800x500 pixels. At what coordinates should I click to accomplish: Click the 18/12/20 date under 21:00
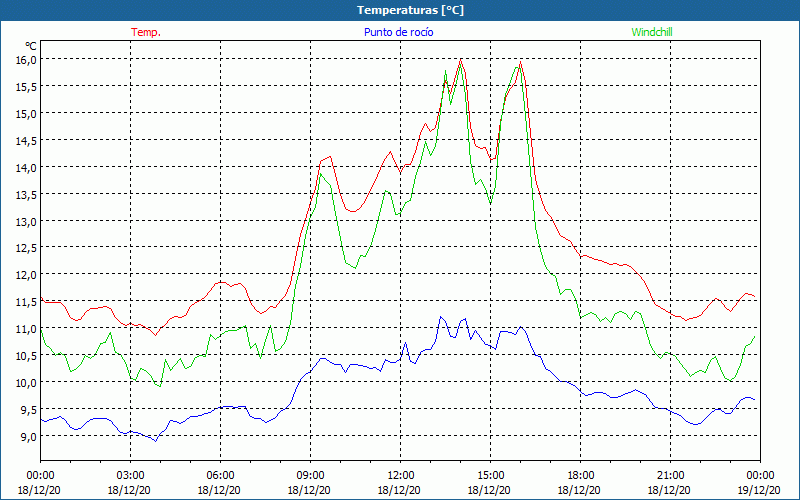tap(669, 490)
